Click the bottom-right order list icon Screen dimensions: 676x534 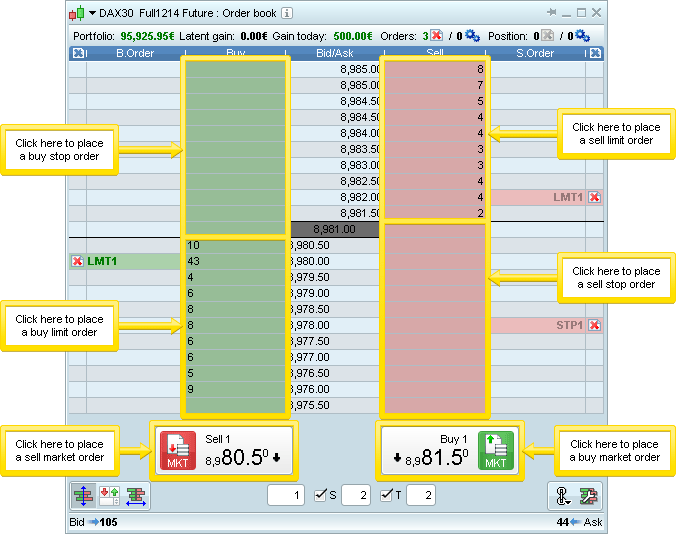(590, 495)
